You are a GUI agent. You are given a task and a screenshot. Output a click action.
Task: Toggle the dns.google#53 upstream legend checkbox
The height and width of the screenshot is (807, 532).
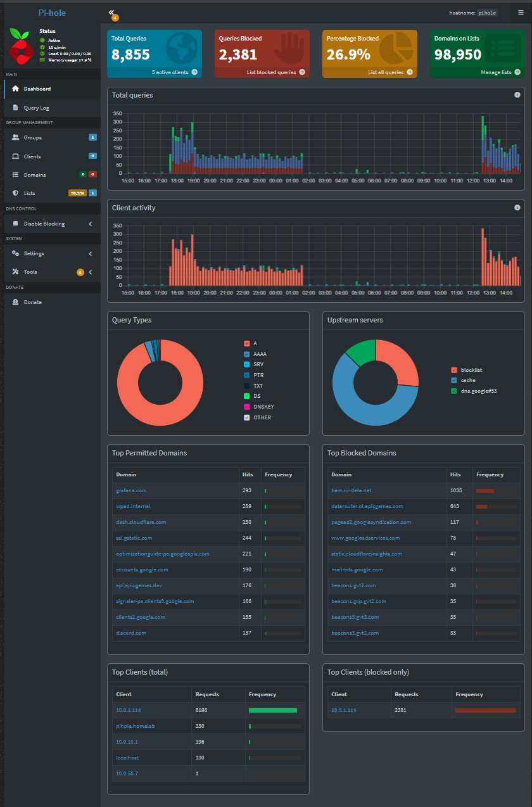pyautogui.click(x=454, y=391)
